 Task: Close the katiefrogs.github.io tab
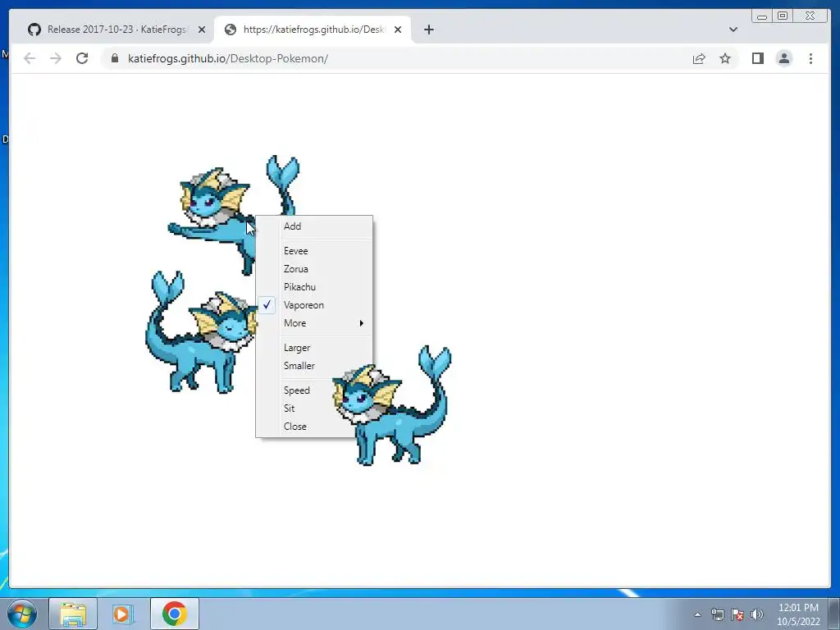[x=398, y=30]
